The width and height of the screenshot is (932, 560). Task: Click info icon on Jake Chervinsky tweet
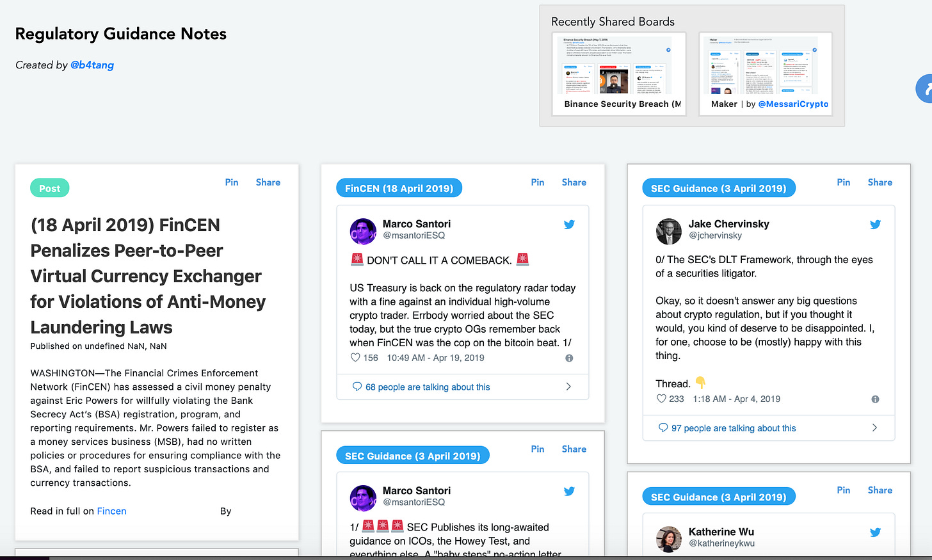[x=875, y=399]
